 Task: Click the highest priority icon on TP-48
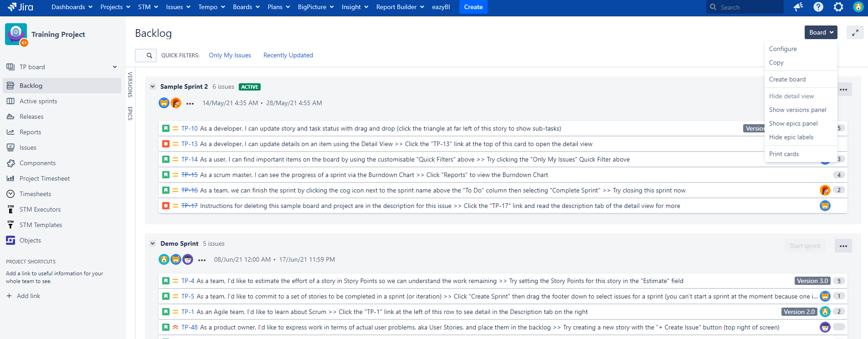(x=175, y=327)
